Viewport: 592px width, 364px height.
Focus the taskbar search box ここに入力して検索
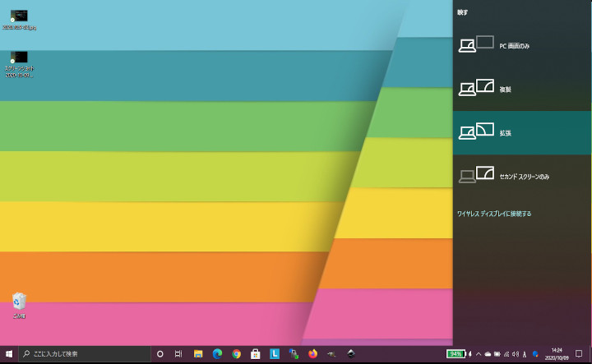pos(85,354)
